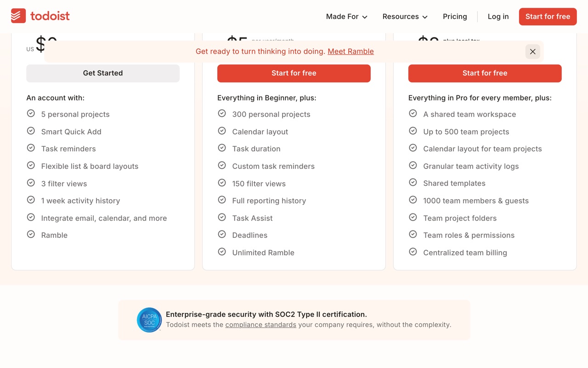Follow the compliance standards link
Viewport: 588px width, 368px height.
[260, 325]
